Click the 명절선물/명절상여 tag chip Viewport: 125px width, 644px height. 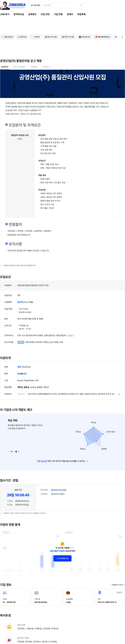click(102, 37)
